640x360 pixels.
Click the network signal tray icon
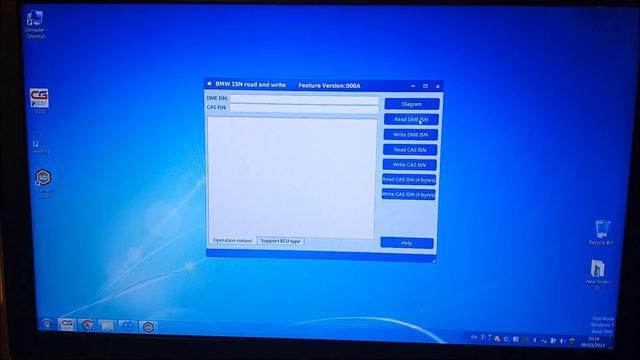coord(553,340)
